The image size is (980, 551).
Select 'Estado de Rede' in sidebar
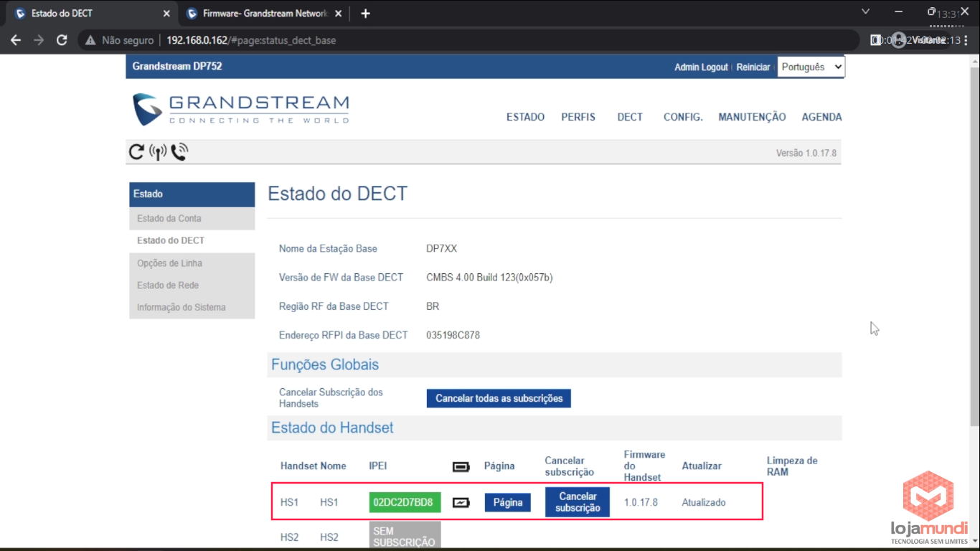point(192,285)
